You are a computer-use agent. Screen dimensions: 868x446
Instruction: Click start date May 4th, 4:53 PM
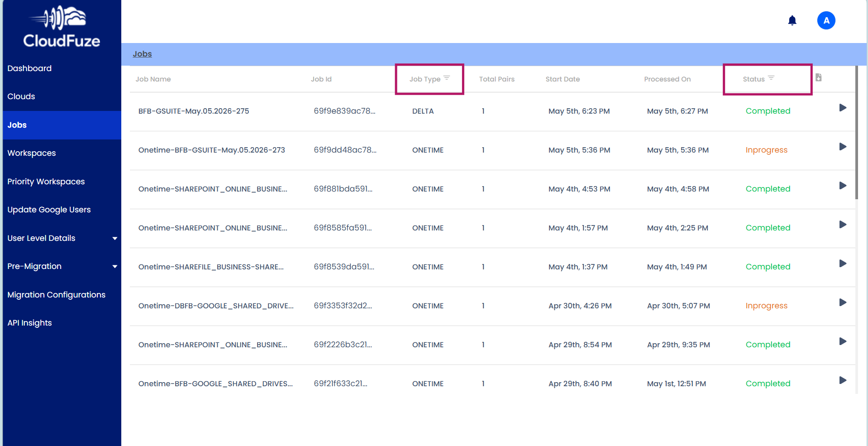[x=579, y=189]
